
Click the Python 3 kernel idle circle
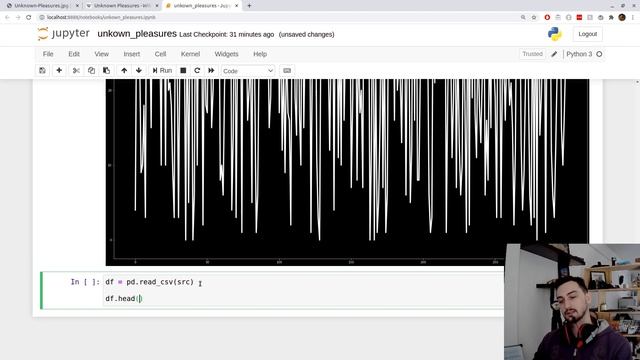pos(599,54)
